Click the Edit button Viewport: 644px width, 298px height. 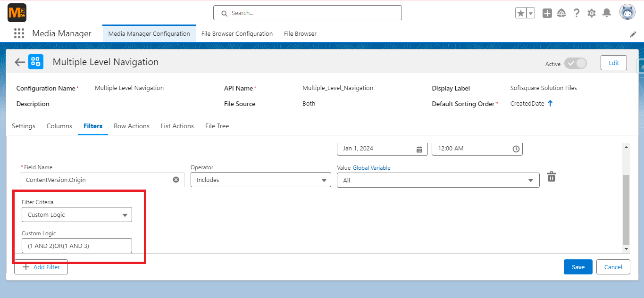pos(614,63)
